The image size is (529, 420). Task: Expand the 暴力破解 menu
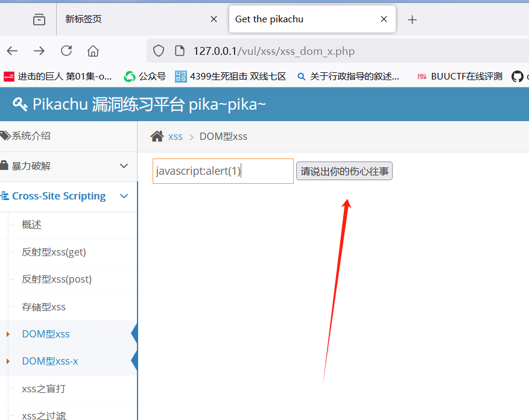tap(69, 166)
